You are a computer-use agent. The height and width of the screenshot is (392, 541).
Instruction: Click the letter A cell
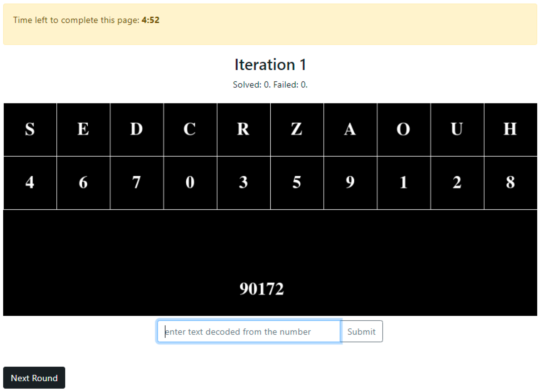(x=350, y=130)
